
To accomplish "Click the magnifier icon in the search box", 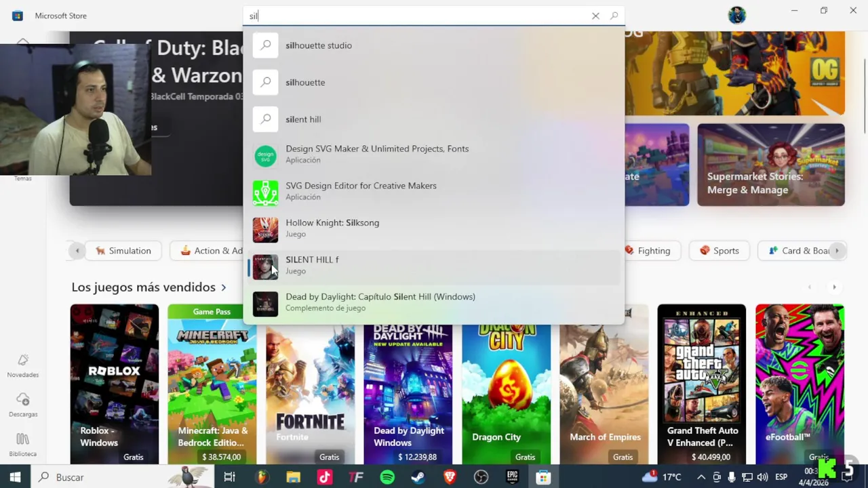I will (x=614, y=16).
